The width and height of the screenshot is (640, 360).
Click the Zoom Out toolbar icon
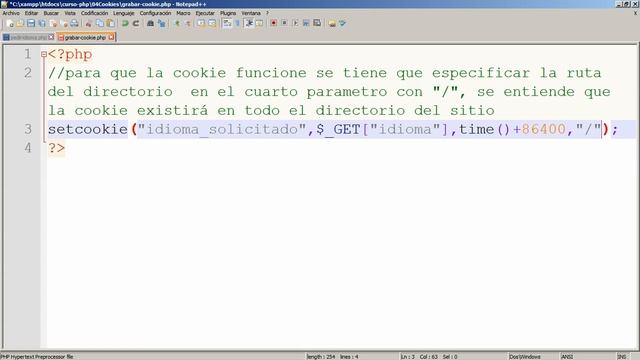point(188,24)
